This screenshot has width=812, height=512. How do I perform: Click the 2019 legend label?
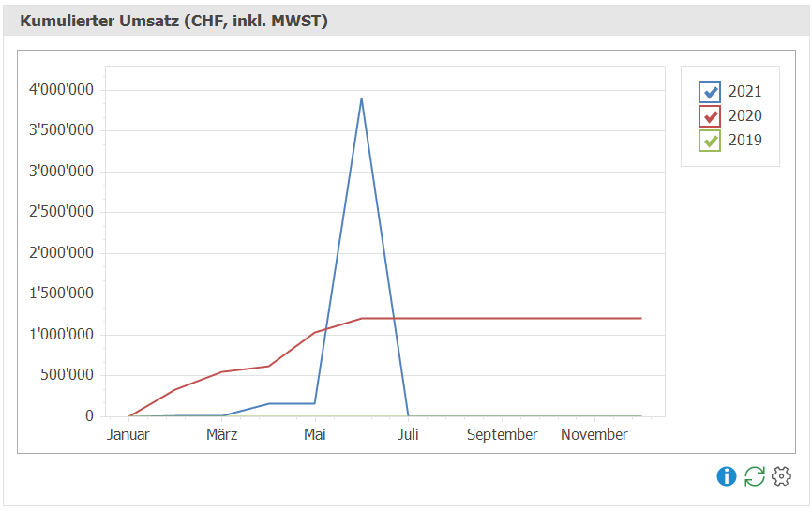click(x=745, y=141)
